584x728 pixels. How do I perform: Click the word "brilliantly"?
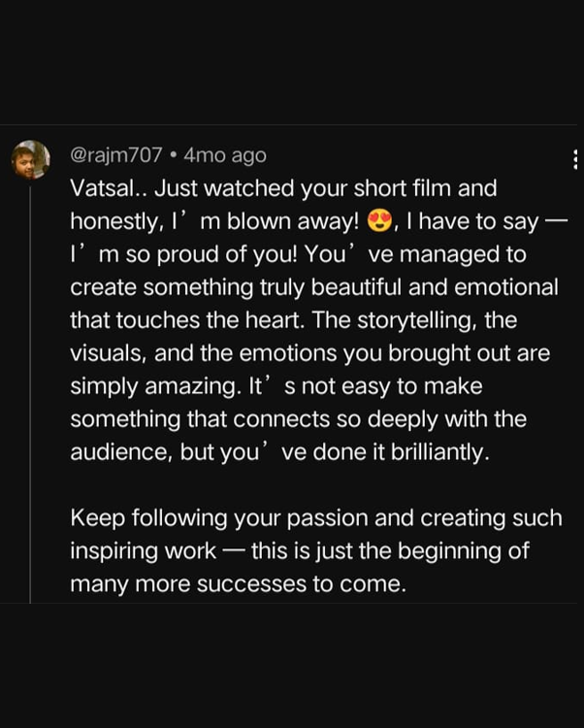coord(441,452)
